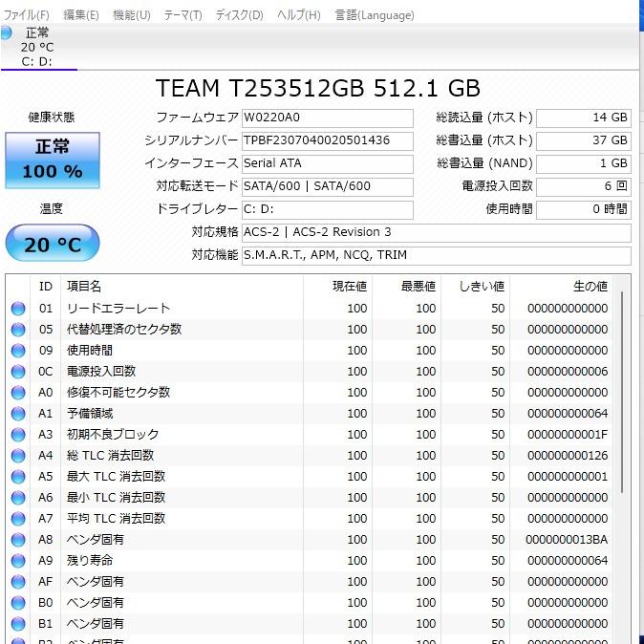
Task: Click the 対応規格 field ACS-2 Revision 3
Action: point(436,233)
